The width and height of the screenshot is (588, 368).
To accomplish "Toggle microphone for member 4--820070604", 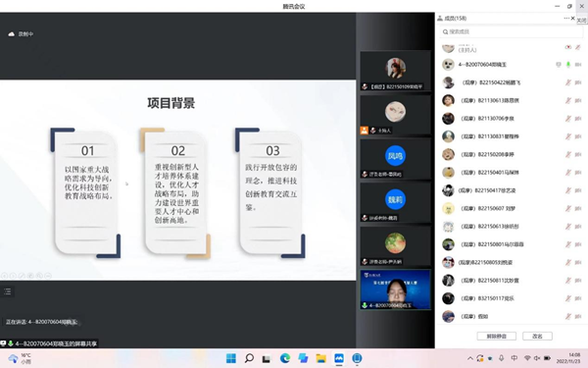I will [x=568, y=65].
